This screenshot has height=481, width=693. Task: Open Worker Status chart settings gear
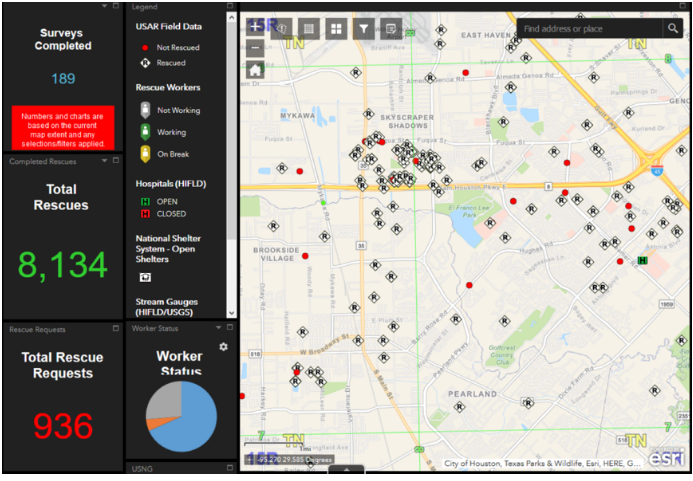223,347
